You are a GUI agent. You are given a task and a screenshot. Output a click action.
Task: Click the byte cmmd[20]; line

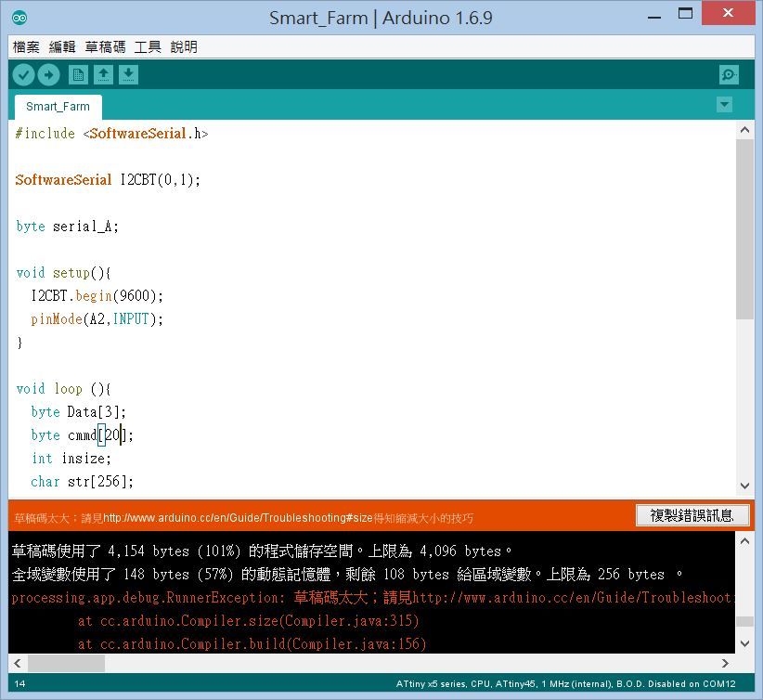pos(82,435)
